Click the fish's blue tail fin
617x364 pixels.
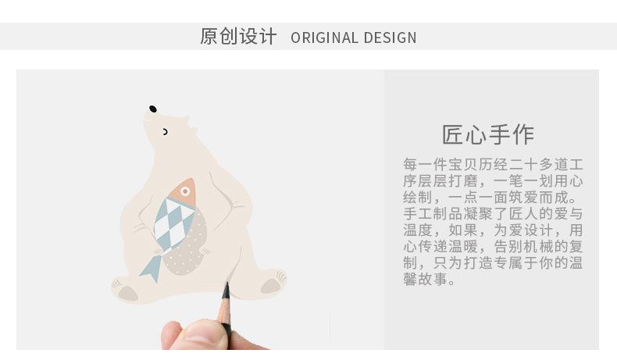click(x=152, y=267)
